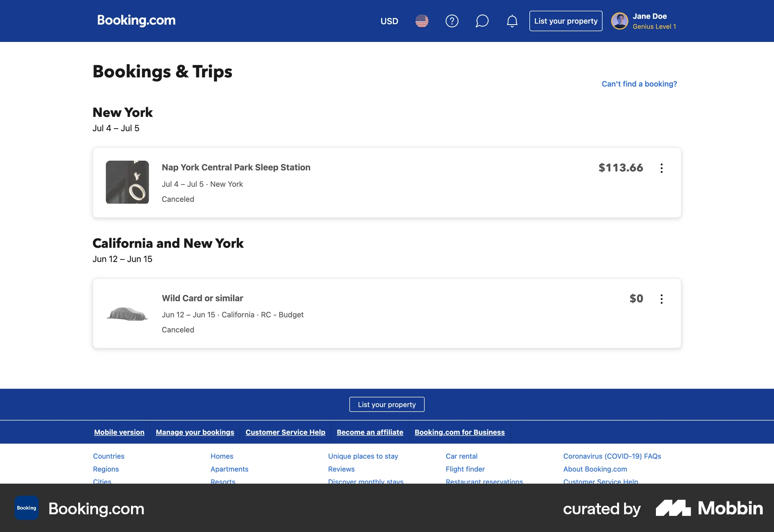The image size is (774, 532).
Task: Open the USD currency selector
Action: coord(389,21)
